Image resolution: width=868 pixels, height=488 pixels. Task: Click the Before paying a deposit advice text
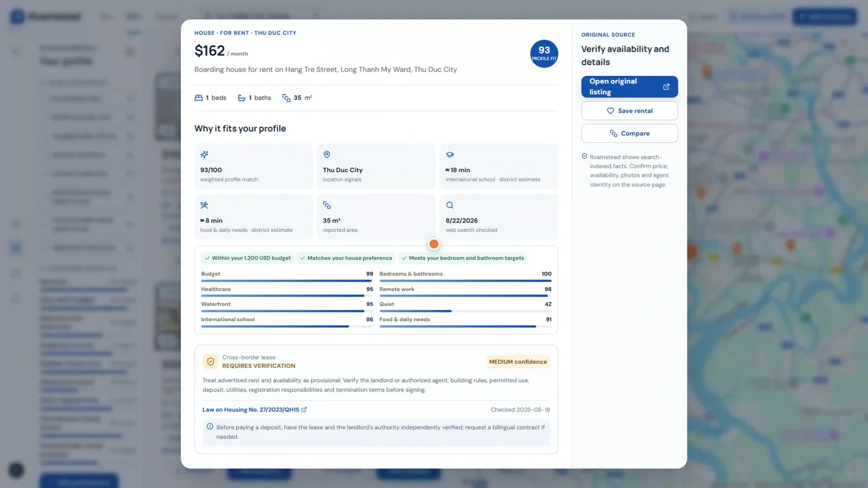point(380,432)
